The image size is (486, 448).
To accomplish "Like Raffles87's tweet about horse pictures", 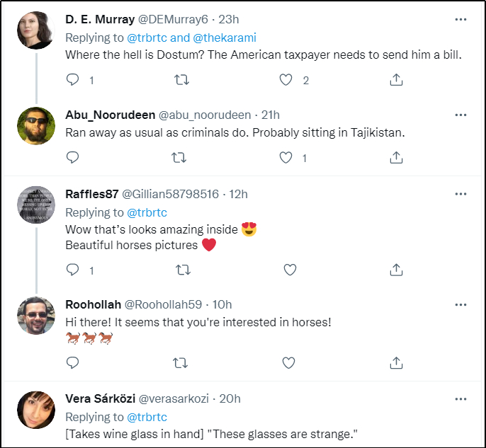I will [x=289, y=270].
